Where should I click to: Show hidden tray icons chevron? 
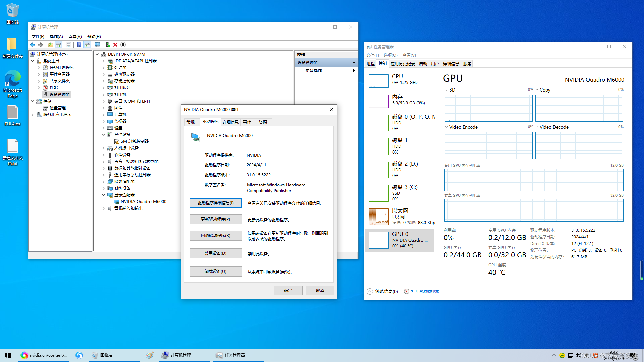(x=554, y=355)
